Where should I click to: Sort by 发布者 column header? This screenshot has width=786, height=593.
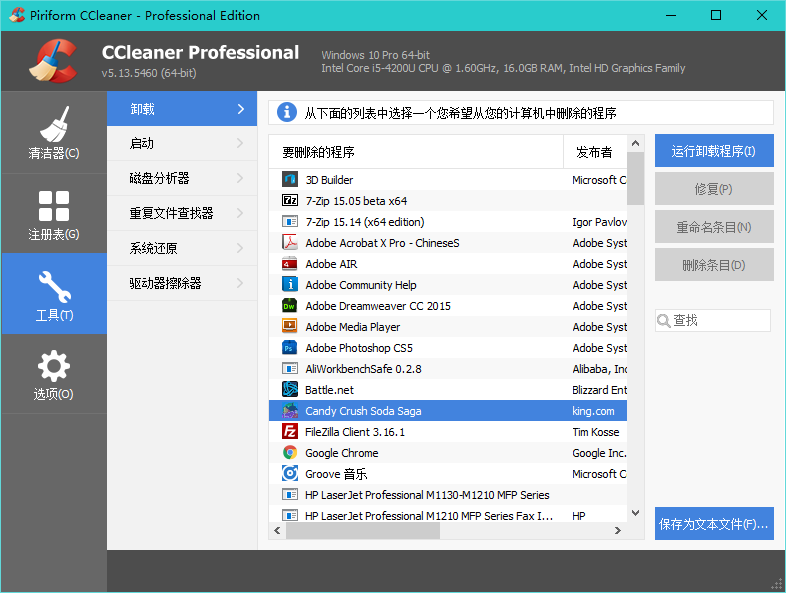(x=596, y=152)
